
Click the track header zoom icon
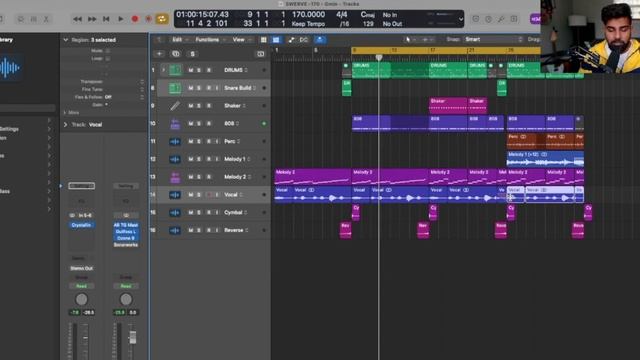click(260, 54)
